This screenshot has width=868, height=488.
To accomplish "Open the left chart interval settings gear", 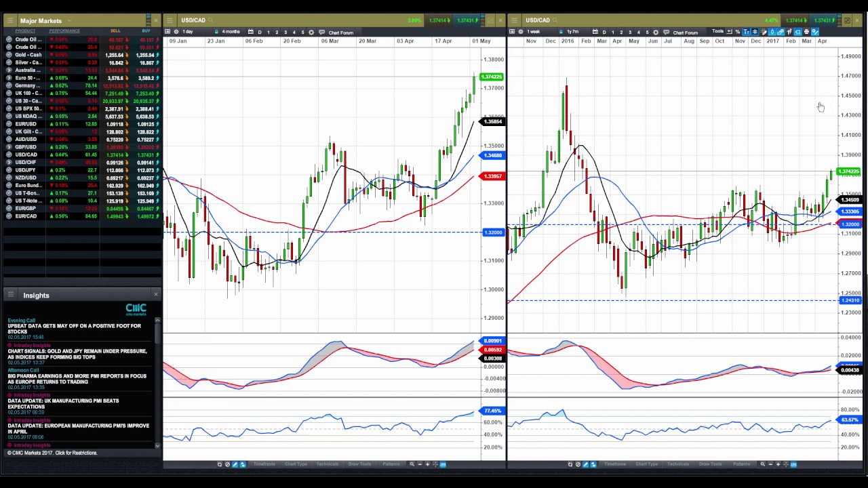I will (176, 32).
